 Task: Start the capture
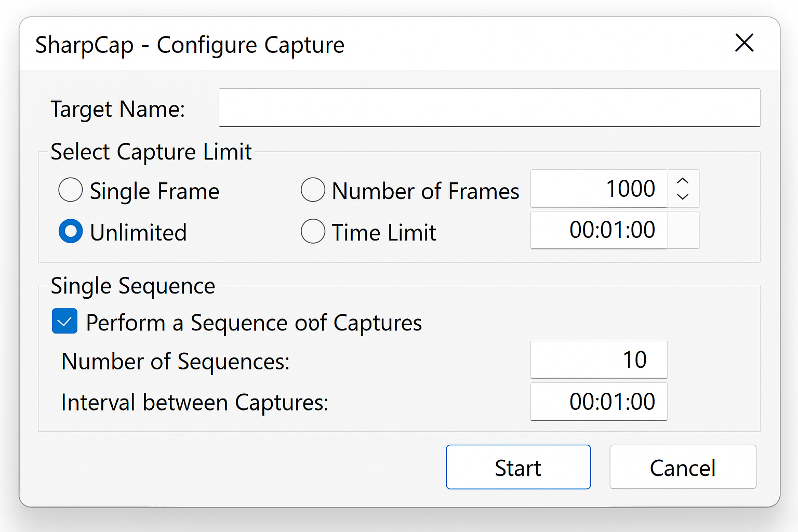coord(518,467)
